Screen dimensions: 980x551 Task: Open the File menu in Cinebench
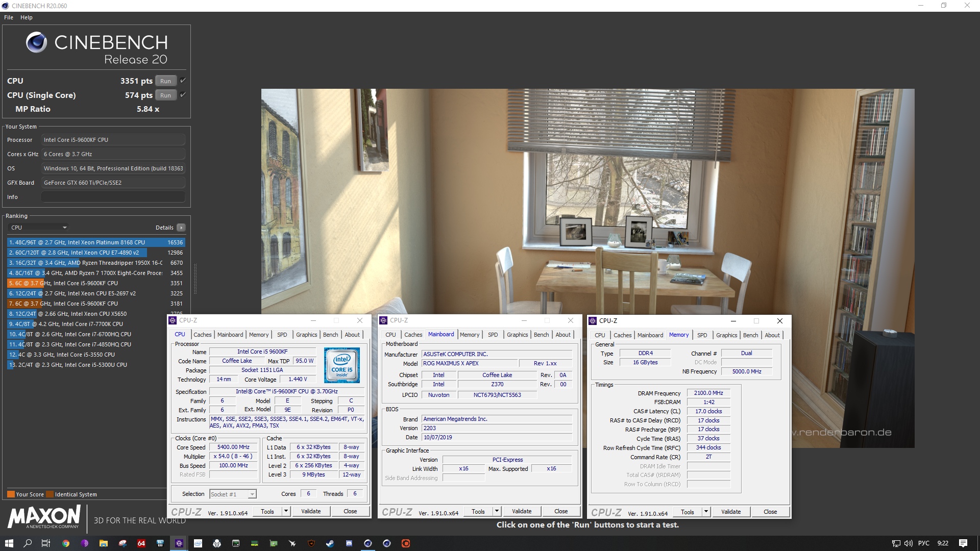tap(9, 17)
